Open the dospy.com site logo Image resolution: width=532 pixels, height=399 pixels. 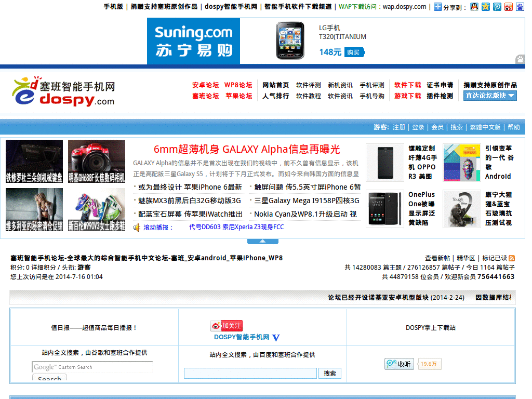[63, 91]
